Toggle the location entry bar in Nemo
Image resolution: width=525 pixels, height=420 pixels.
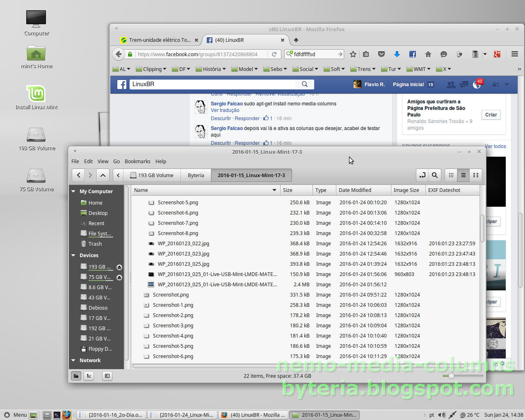422,175
